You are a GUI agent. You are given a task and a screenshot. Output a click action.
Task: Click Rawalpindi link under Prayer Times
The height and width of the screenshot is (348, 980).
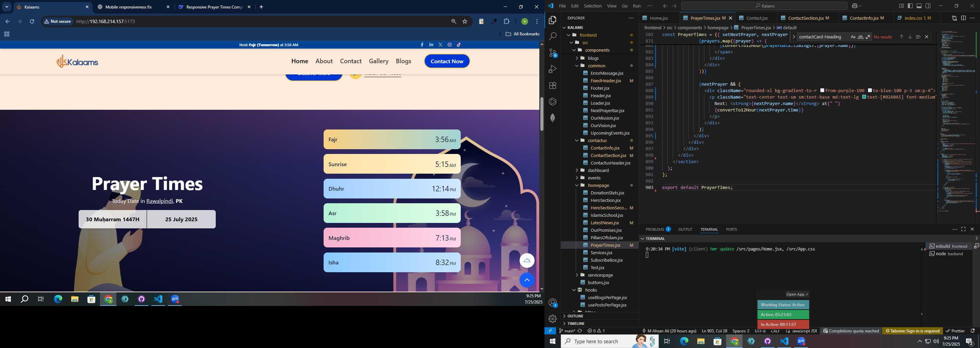[160, 201]
